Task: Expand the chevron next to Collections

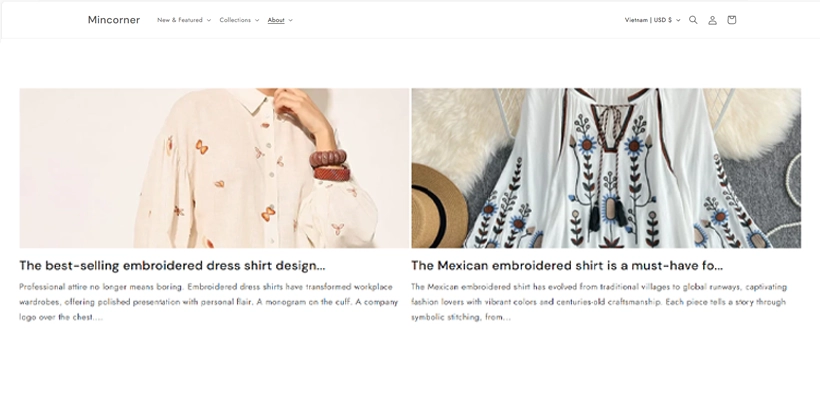Action: pos(257,20)
